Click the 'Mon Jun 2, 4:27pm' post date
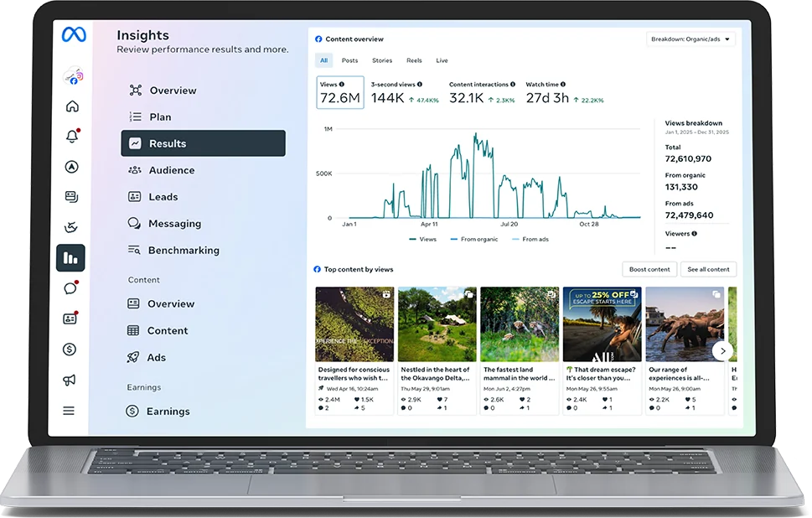Image resolution: width=812 pixels, height=518 pixels. click(507, 389)
